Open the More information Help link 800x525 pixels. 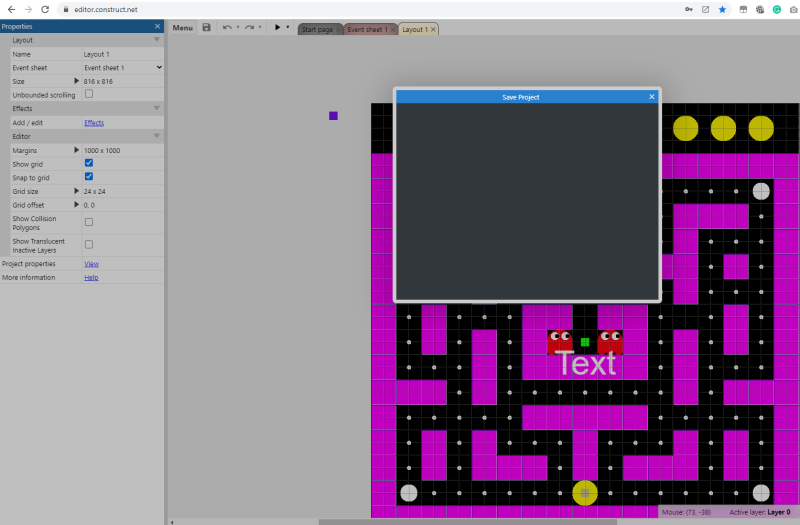coord(91,278)
